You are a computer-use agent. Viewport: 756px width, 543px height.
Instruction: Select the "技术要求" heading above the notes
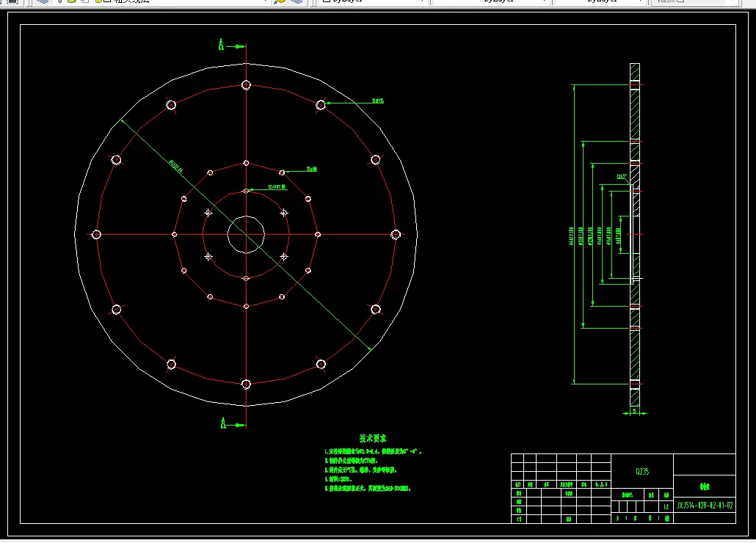373,439
